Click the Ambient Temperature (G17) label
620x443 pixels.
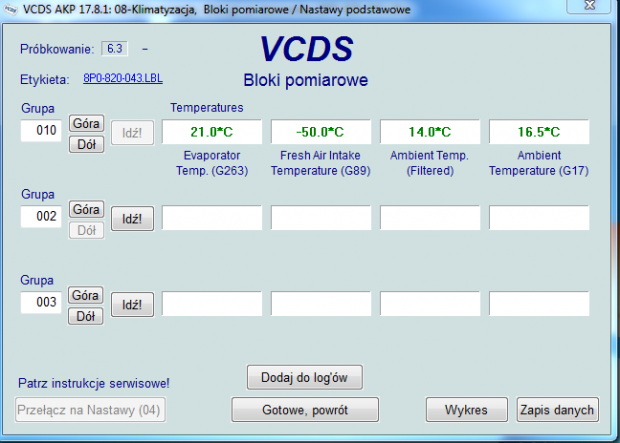coord(539,163)
